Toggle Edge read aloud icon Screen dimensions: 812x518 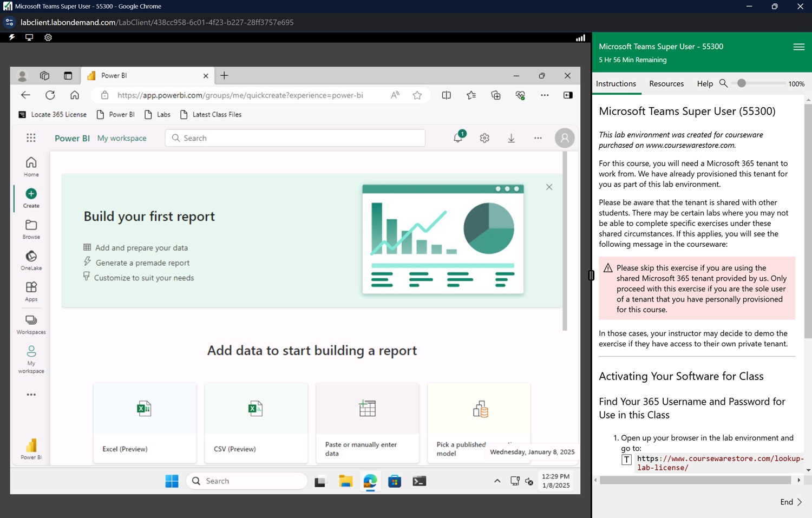pyautogui.click(x=395, y=95)
